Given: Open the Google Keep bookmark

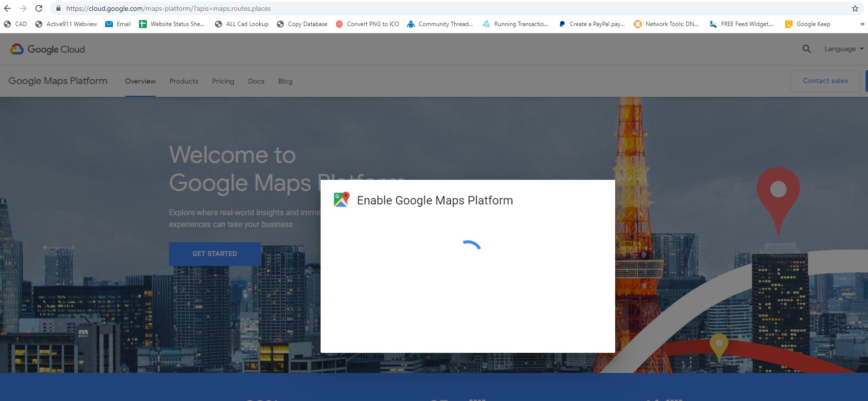Looking at the screenshot, I should (808, 24).
